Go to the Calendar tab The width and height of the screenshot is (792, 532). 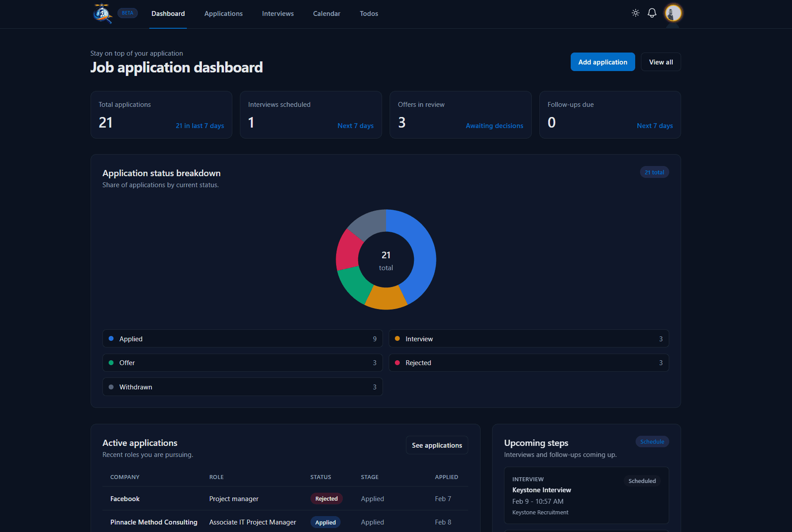coord(326,13)
